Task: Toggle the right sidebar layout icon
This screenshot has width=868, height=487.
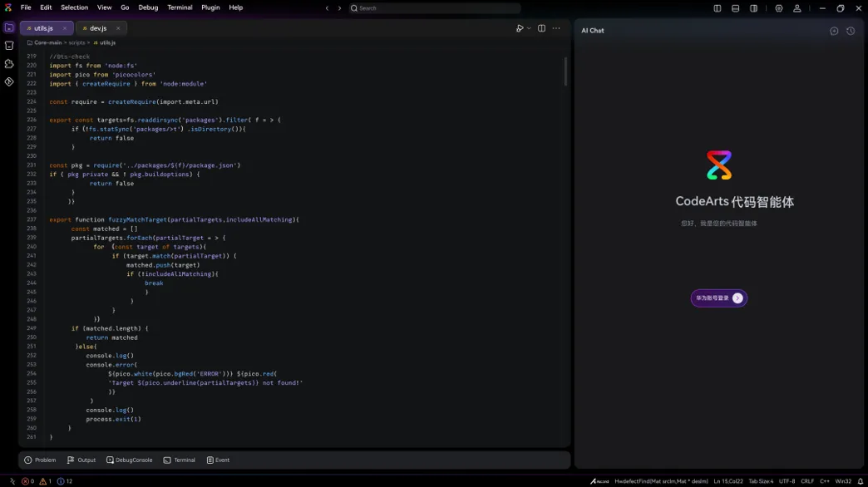Action: pyautogui.click(x=753, y=8)
